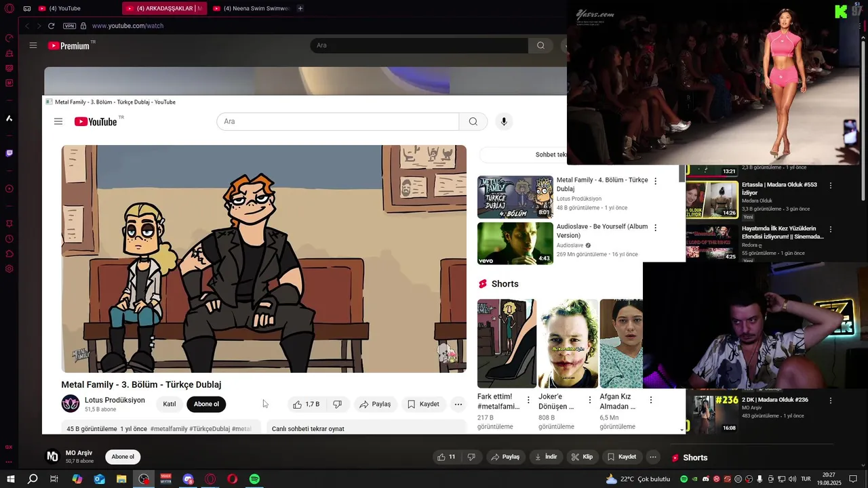Open options for 'Hayatımda İlk Kez Yüzüklerin' video
Viewport: 868px width, 488px height.
click(830, 229)
